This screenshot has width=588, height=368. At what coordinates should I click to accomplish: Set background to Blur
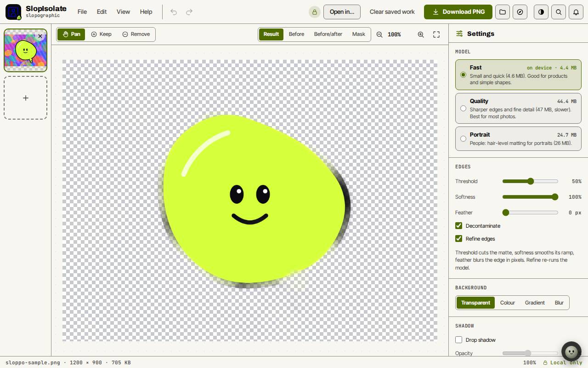559,303
